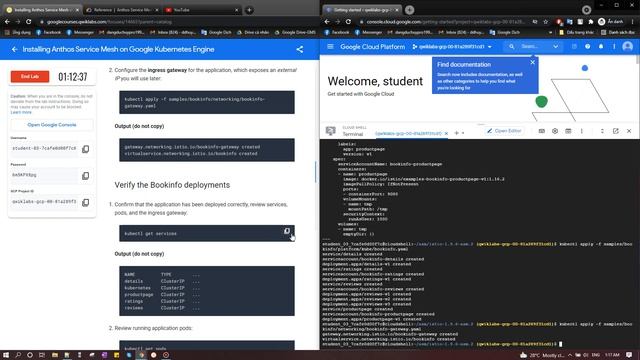Click the console.cloud.google.com address bar
Viewport: 640px width, 360px height.
pyautogui.click(x=445, y=22)
